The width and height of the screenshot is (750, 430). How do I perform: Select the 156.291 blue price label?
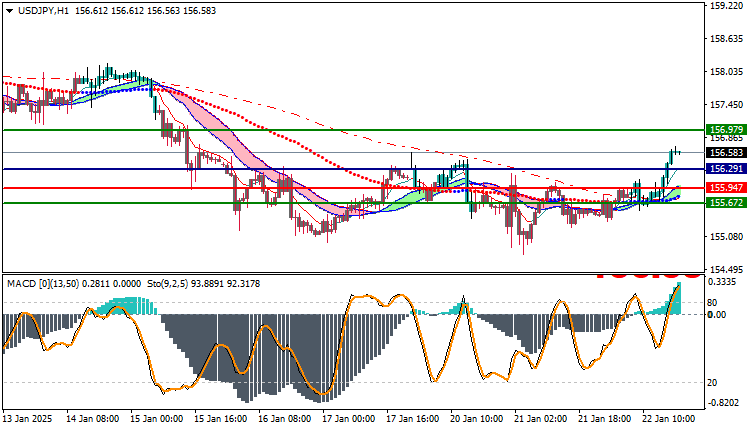pyautogui.click(x=727, y=169)
